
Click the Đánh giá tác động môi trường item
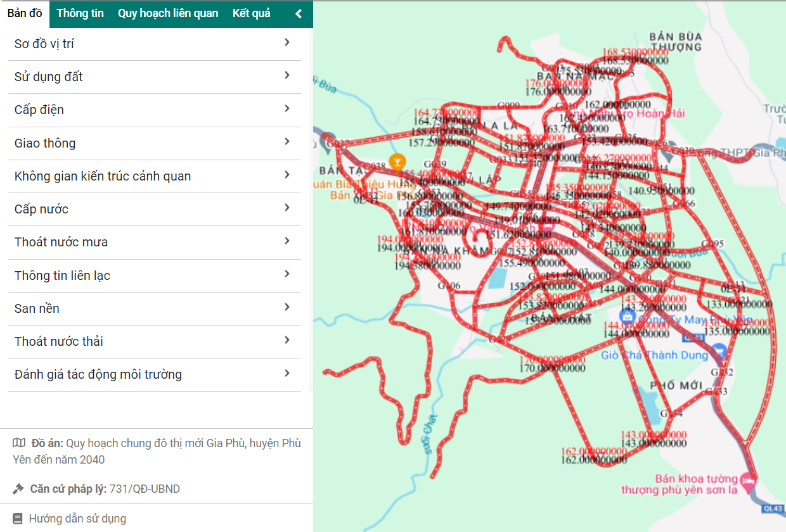click(98, 374)
